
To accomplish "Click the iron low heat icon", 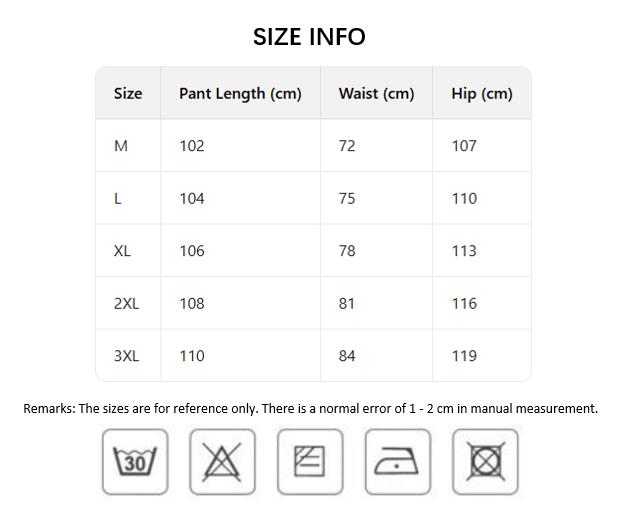I will pos(398,462).
